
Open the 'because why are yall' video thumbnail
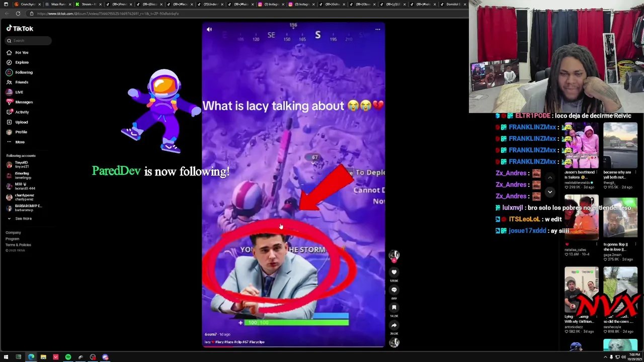pyautogui.click(x=620, y=146)
